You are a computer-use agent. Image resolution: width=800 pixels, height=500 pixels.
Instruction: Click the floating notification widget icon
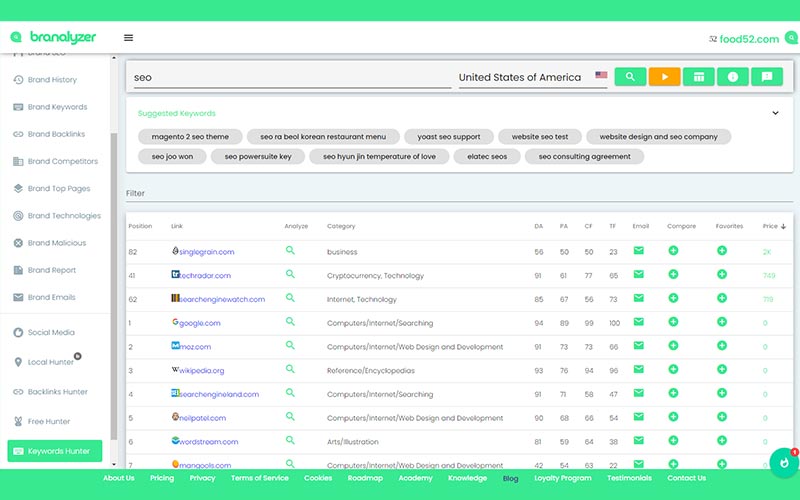[784, 462]
